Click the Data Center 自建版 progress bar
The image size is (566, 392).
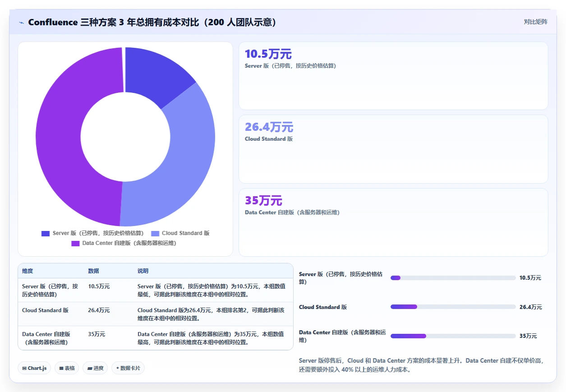click(453, 336)
